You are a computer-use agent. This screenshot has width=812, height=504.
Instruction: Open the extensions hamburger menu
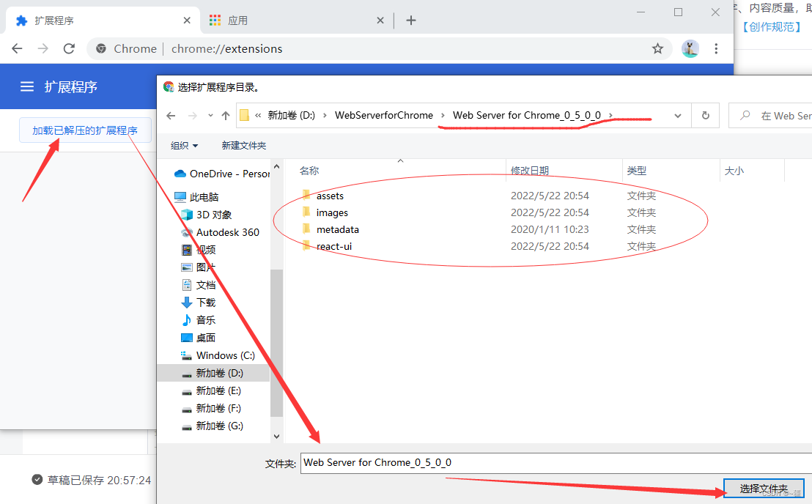click(x=27, y=86)
